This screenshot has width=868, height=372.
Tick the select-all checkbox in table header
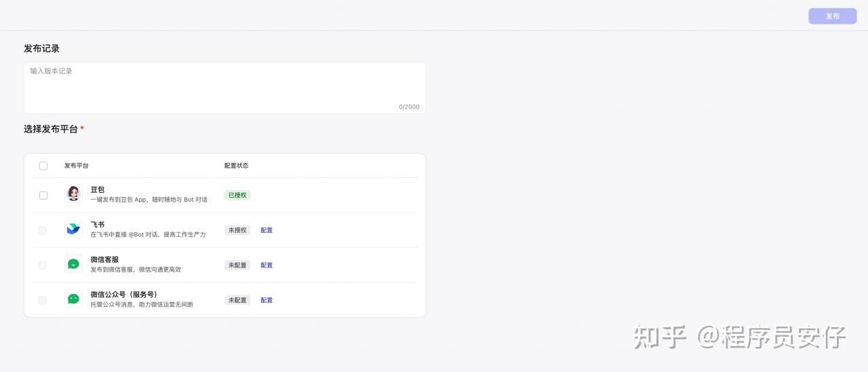click(43, 166)
